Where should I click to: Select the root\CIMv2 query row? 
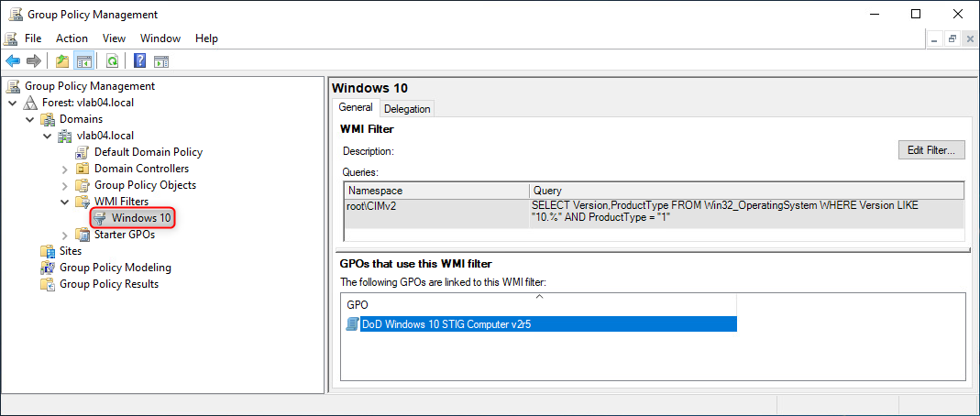tap(436, 206)
